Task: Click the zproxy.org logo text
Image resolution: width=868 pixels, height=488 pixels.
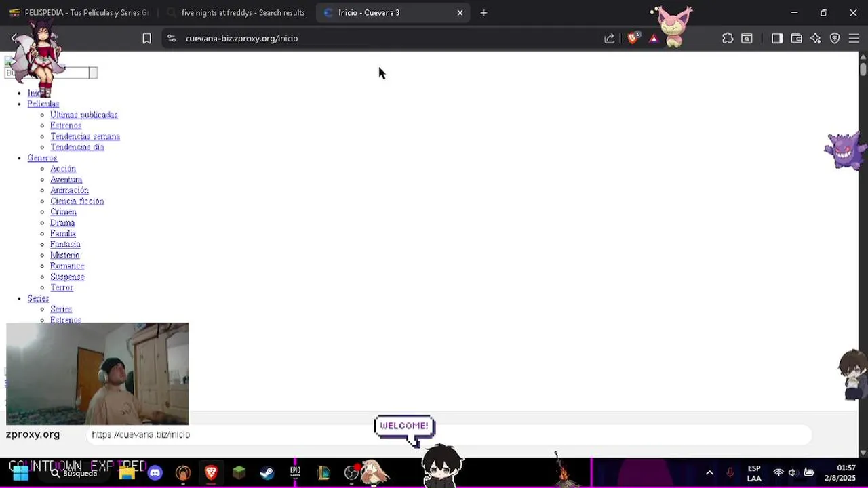Action: [33, 434]
